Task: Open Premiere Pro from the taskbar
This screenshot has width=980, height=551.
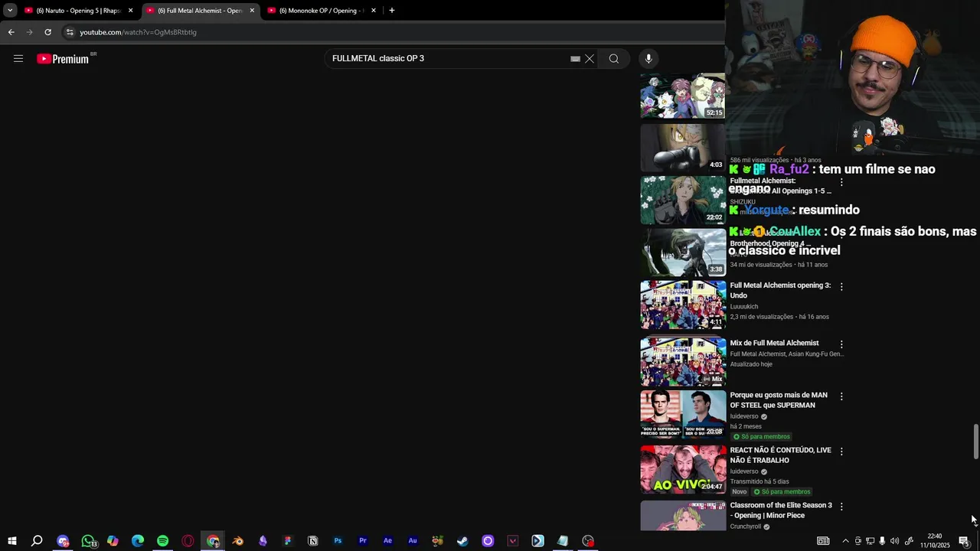Action: pyautogui.click(x=363, y=541)
